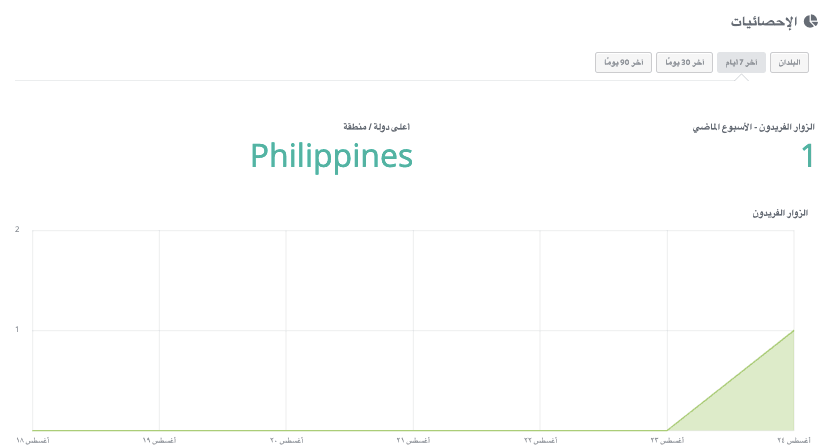This screenshot has height=448, width=833.
Task: Click the unique visitors count 1
Action: point(808,156)
